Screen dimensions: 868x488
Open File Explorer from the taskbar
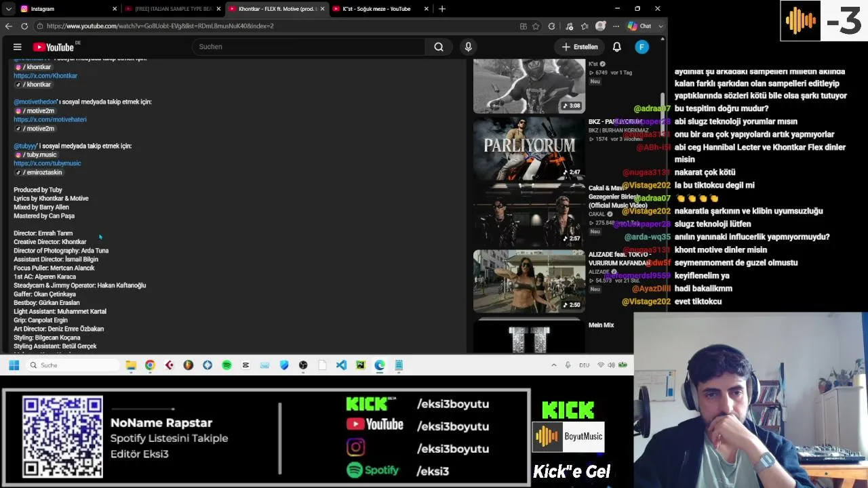point(131,365)
